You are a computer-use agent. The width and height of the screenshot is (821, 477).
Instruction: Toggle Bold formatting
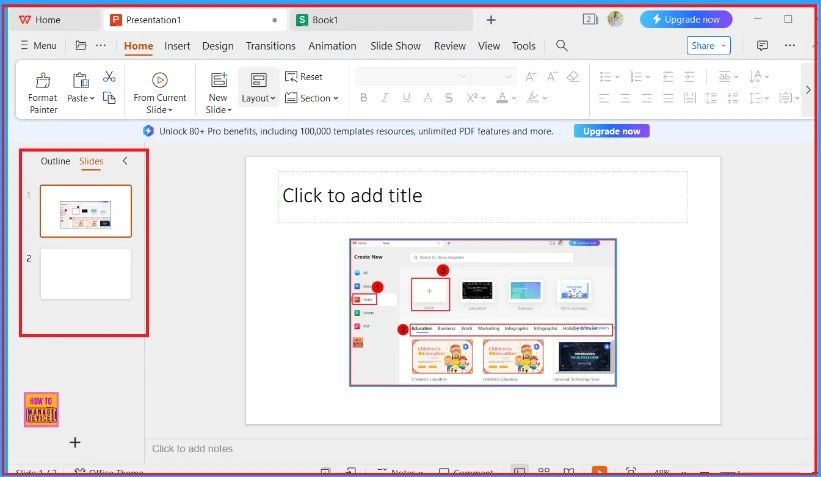363,97
